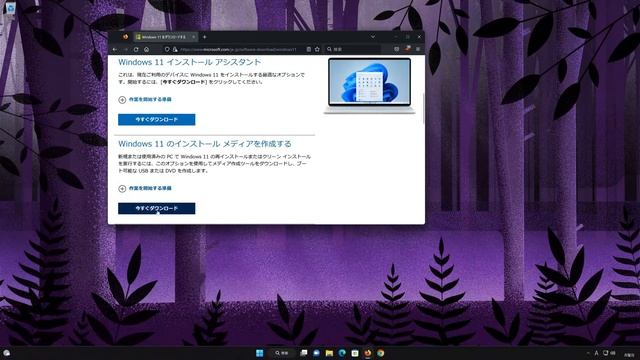Click Create installation media download now button
Viewport: 640px width, 360px height.
pos(157,209)
